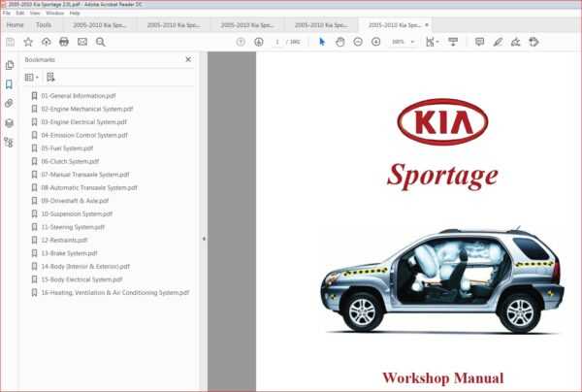Viewport: 582px width, 392px height.
Task: Click the upload to cloud icon
Action: pos(46,42)
